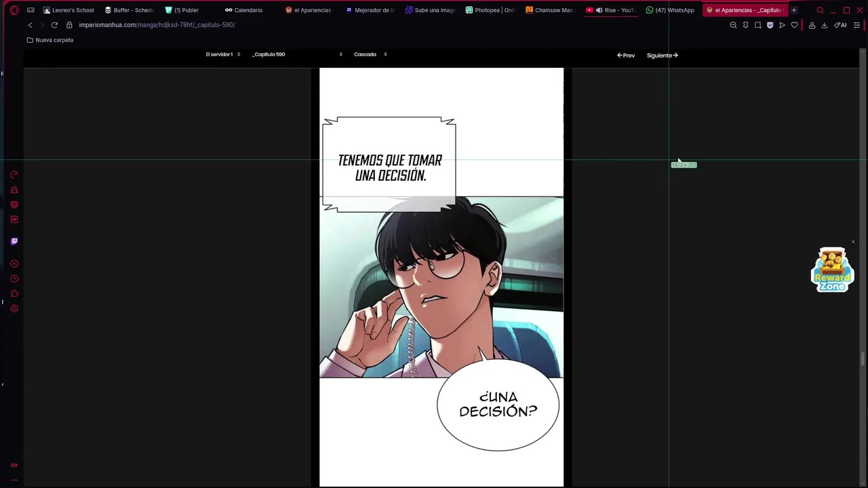Switch to the Buffer tab
This screenshot has width=868, height=488.
(x=129, y=10)
